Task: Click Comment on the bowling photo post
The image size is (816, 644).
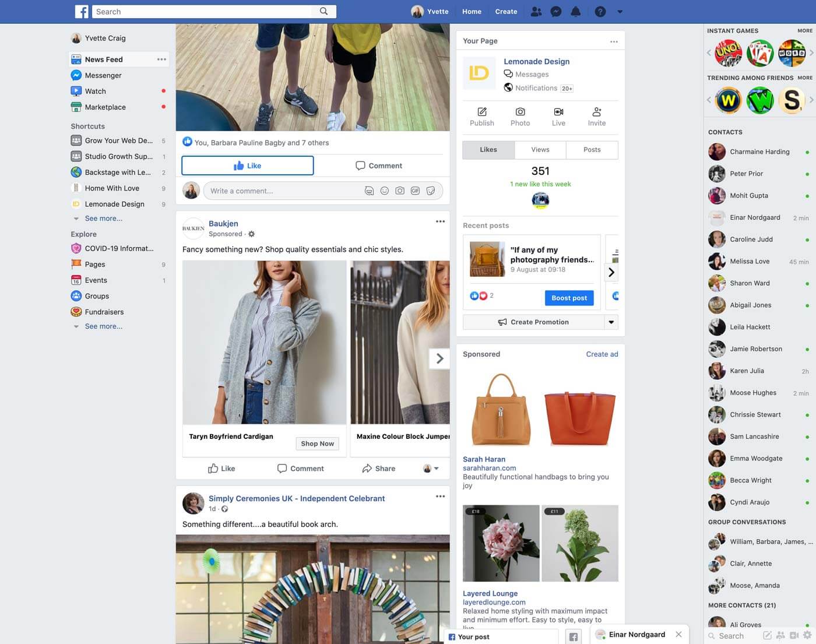Action: pyautogui.click(x=379, y=166)
